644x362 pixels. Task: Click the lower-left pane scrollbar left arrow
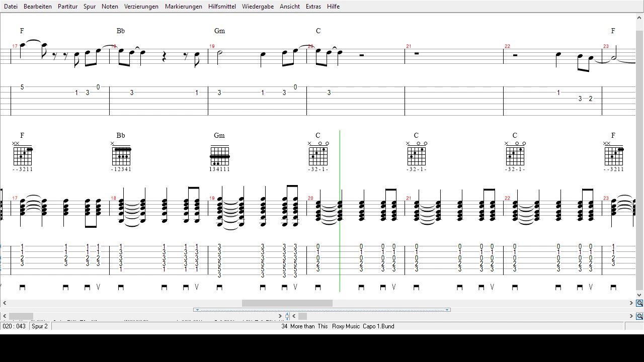[5, 316]
